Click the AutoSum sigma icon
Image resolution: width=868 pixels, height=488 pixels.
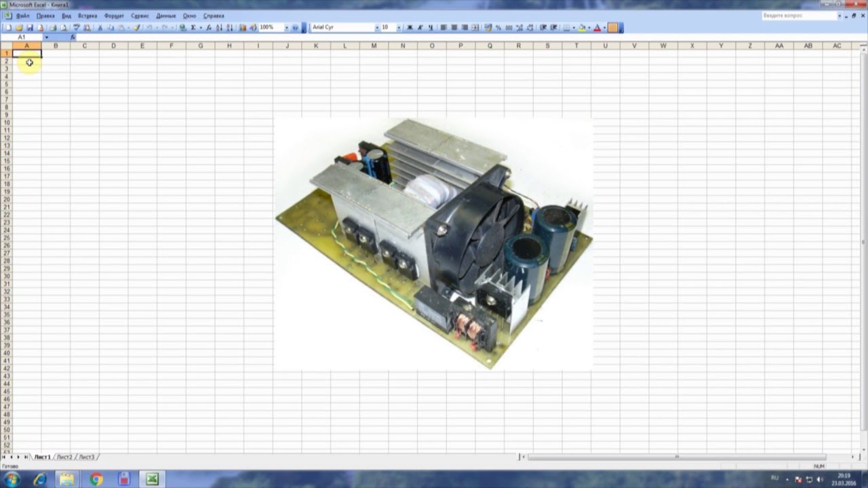tap(193, 28)
